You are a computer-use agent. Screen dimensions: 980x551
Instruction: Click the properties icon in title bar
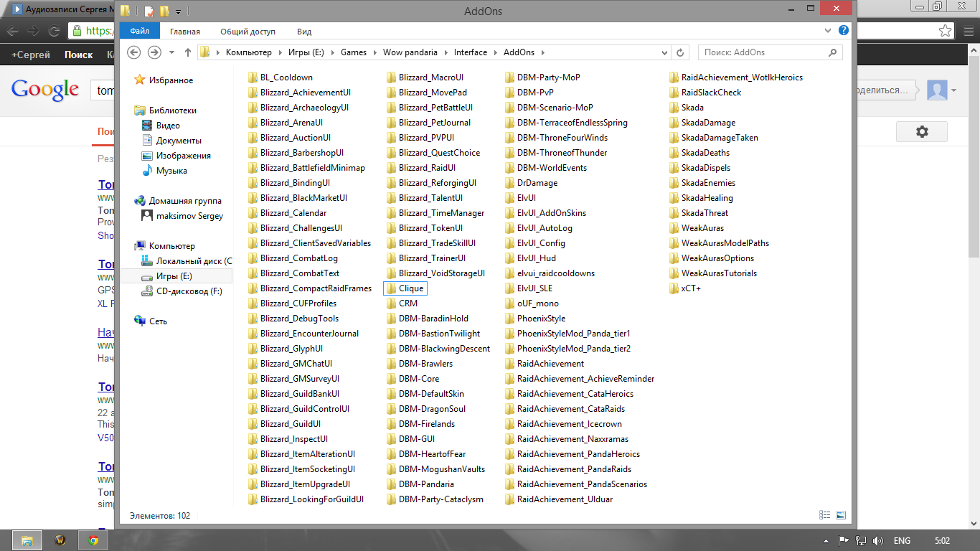coord(149,11)
